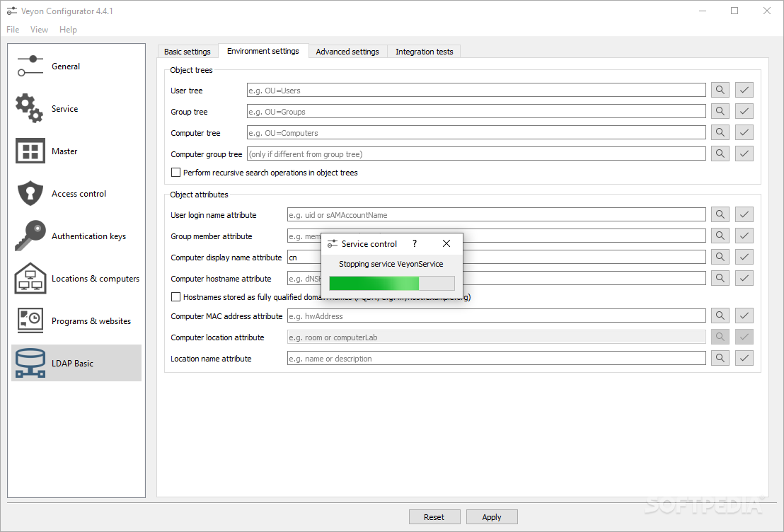Test User tree with checkmark button
Screen dimensions: 784x532
(x=744, y=90)
